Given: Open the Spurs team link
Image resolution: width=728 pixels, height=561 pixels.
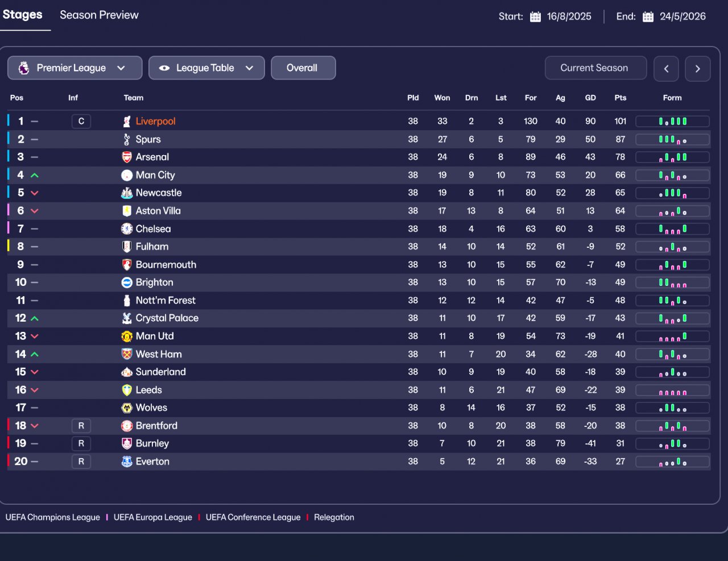Looking at the screenshot, I should click(x=148, y=139).
